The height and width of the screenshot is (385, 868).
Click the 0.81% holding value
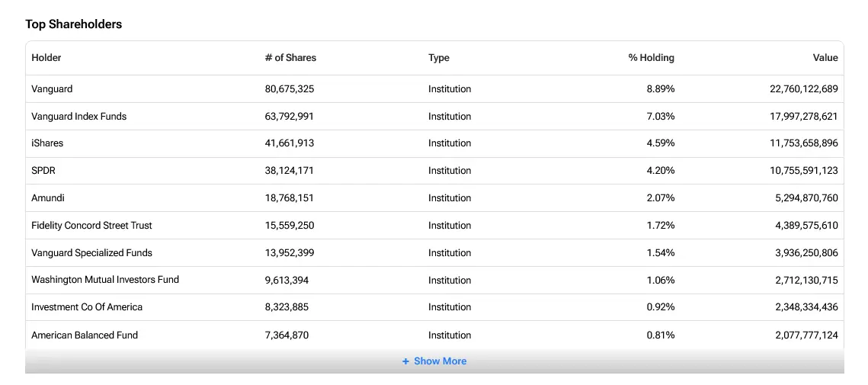(x=661, y=335)
